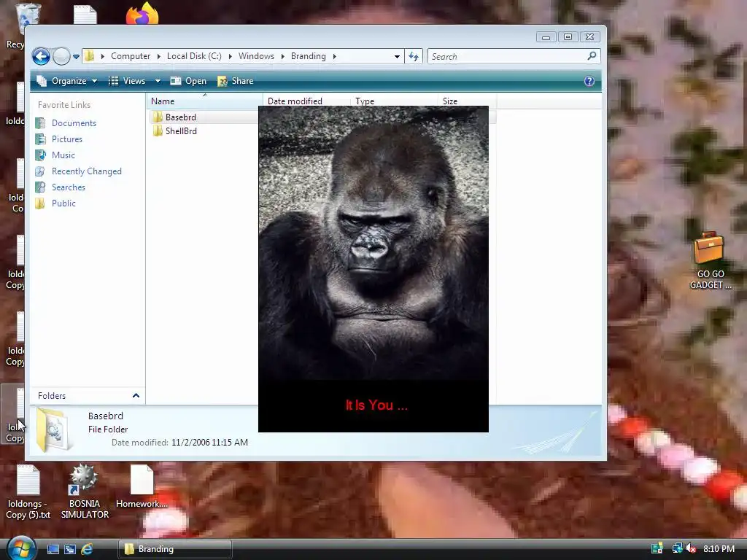
Task: Minimize the Branding explorer window
Action: tap(546, 37)
